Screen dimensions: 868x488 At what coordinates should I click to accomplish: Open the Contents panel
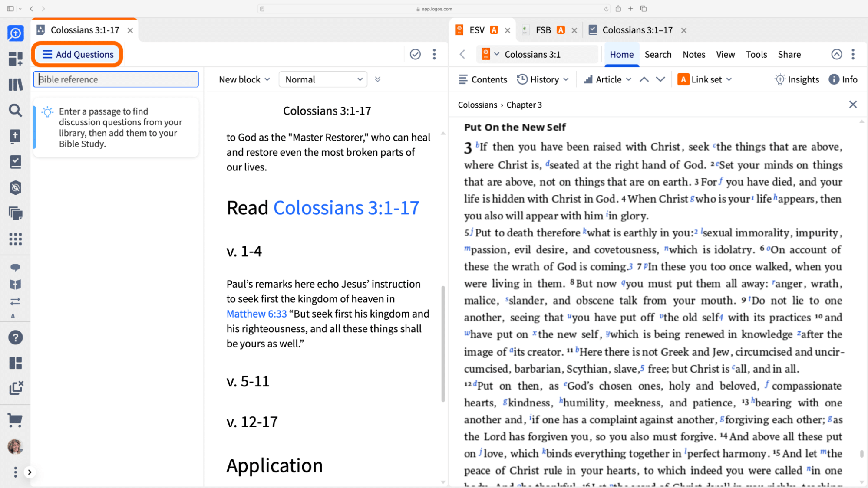[483, 79]
